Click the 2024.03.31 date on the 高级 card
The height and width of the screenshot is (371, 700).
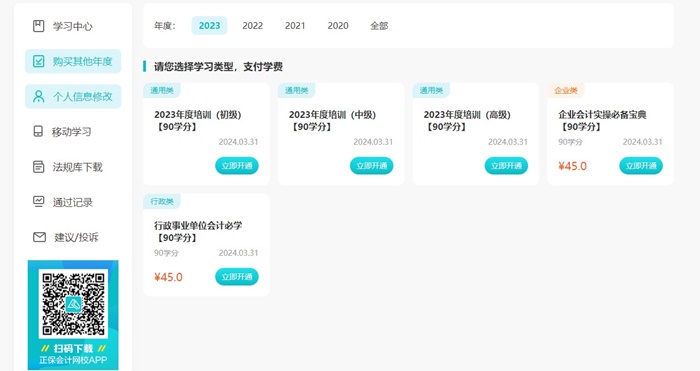508,142
